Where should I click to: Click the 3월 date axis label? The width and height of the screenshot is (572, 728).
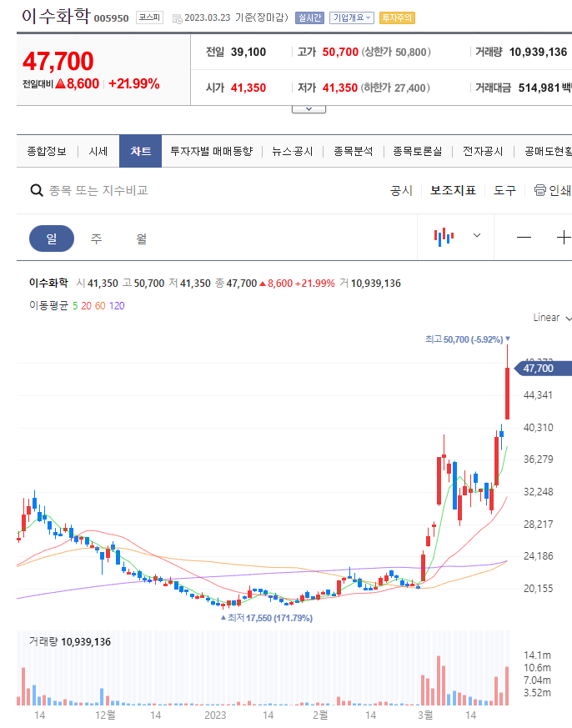point(425,715)
